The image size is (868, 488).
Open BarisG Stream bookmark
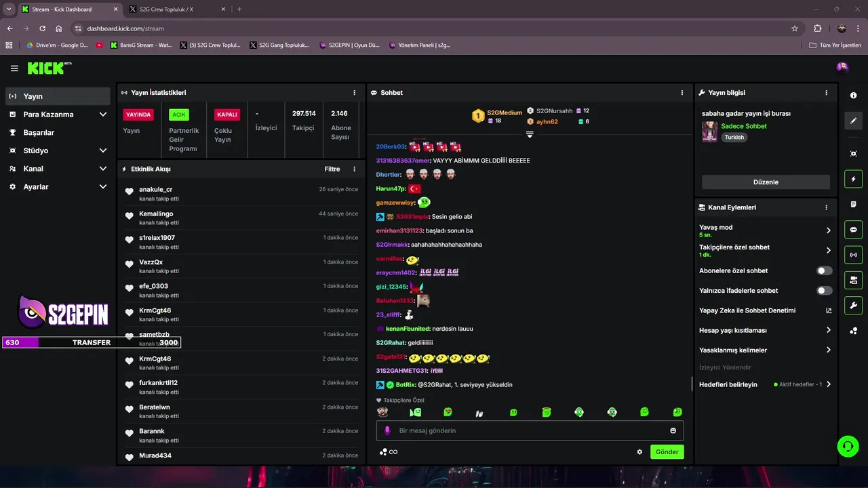(140, 45)
